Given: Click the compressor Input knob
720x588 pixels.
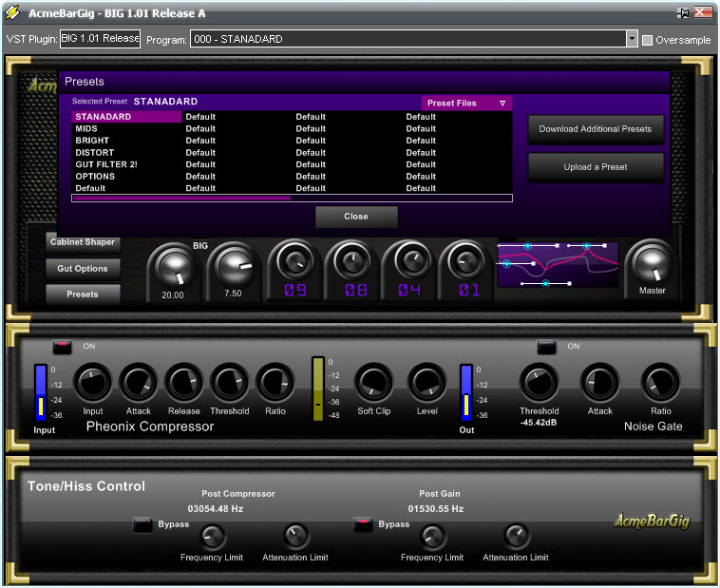Looking at the screenshot, I should [92, 383].
